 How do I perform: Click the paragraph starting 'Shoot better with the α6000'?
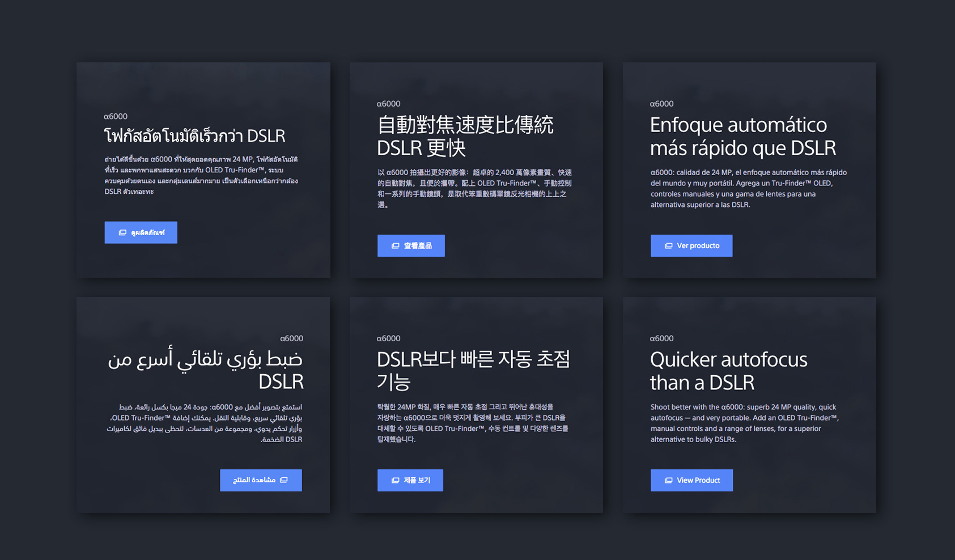(745, 423)
